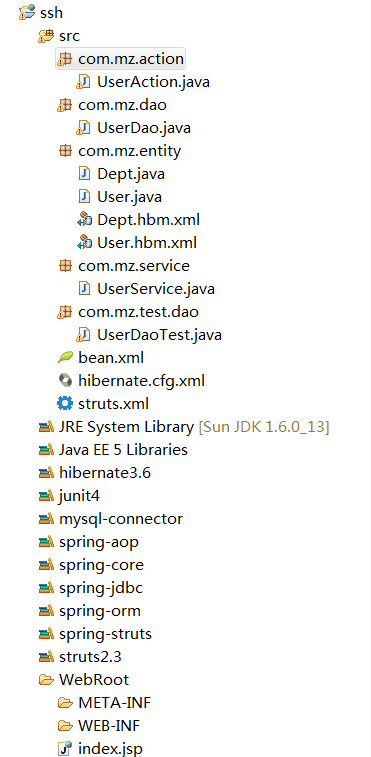The image size is (371, 757).
Task: Select User.java in entity package
Action: [129, 196]
